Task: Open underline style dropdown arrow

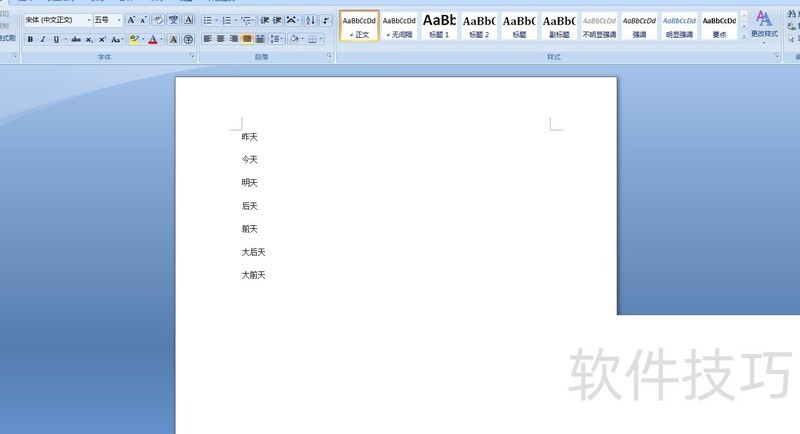Action: click(66, 39)
